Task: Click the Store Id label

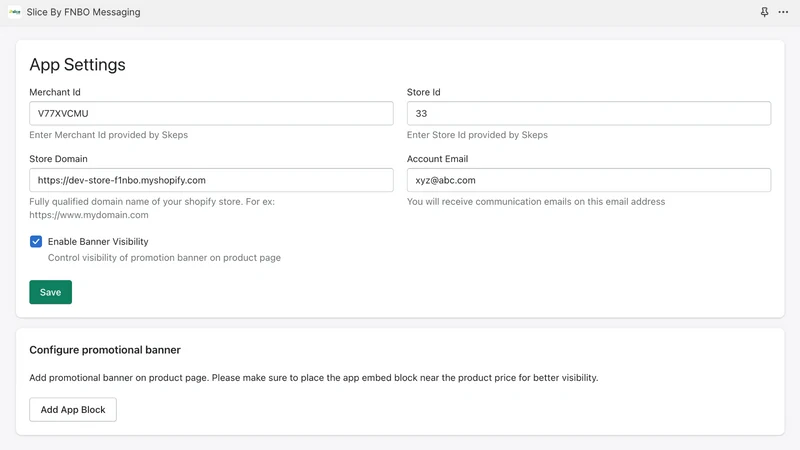Action: click(x=423, y=92)
